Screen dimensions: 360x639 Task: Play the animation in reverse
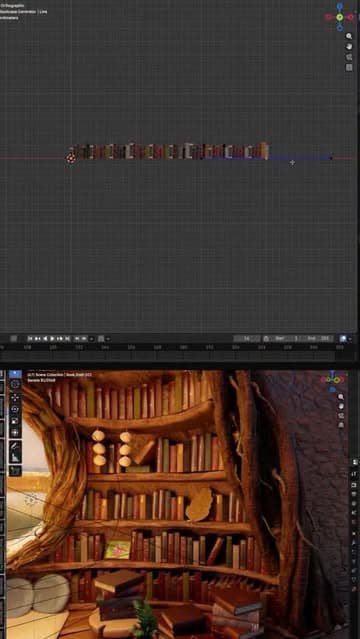[45, 339]
